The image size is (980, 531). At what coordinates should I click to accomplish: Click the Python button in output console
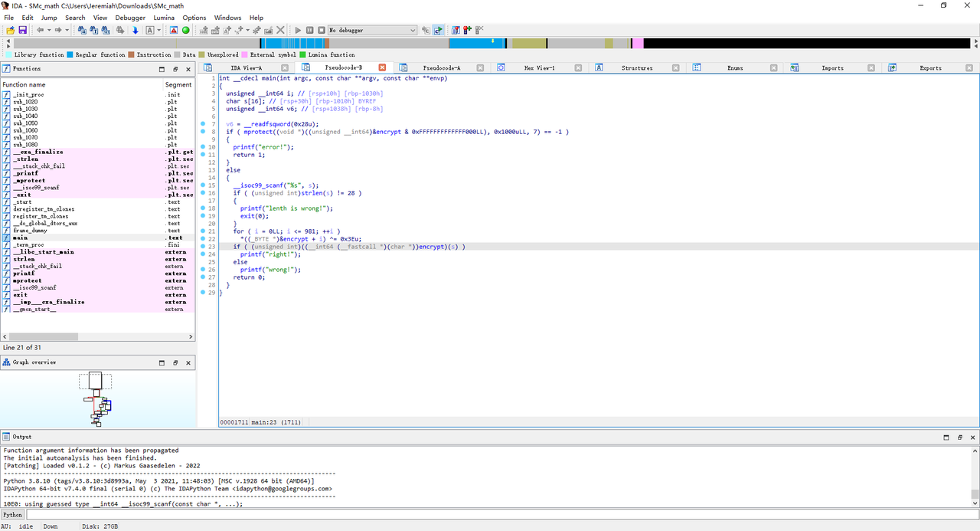pyautogui.click(x=12, y=515)
